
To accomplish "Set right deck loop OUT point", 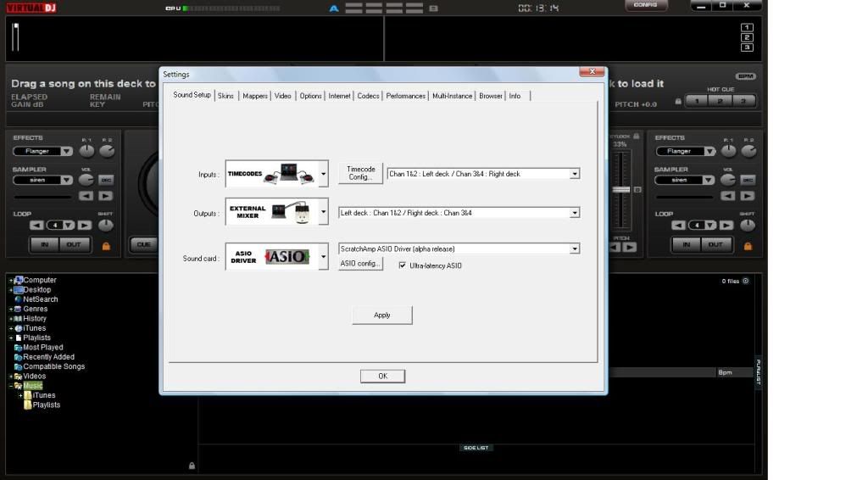I will pos(715,244).
